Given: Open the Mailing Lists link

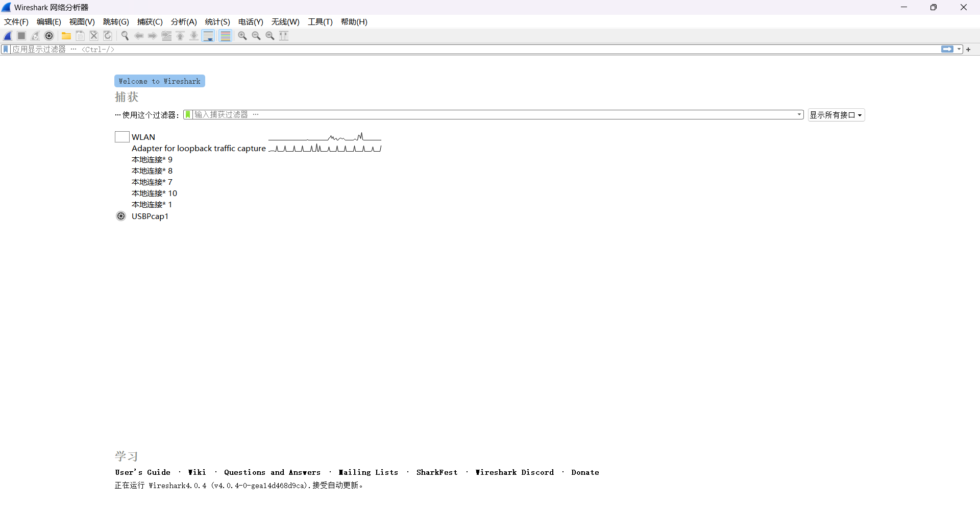Looking at the screenshot, I should (x=369, y=472).
